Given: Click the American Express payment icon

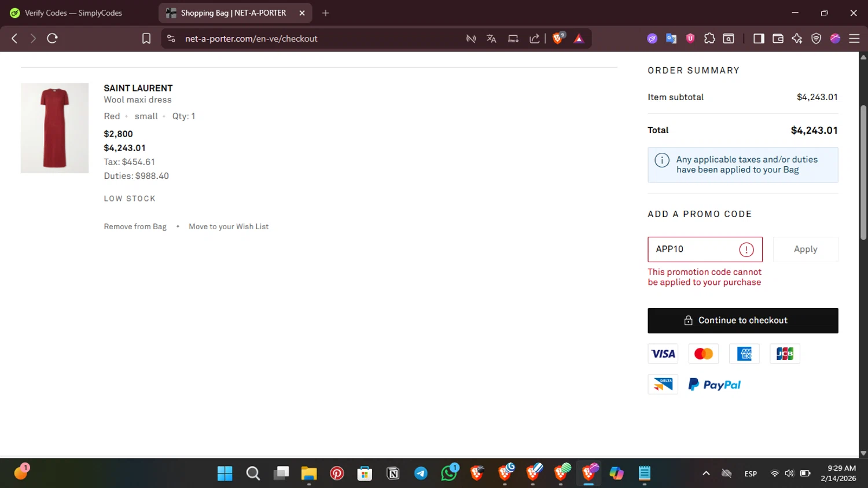Looking at the screenshot, I should (x=744, y=354).
